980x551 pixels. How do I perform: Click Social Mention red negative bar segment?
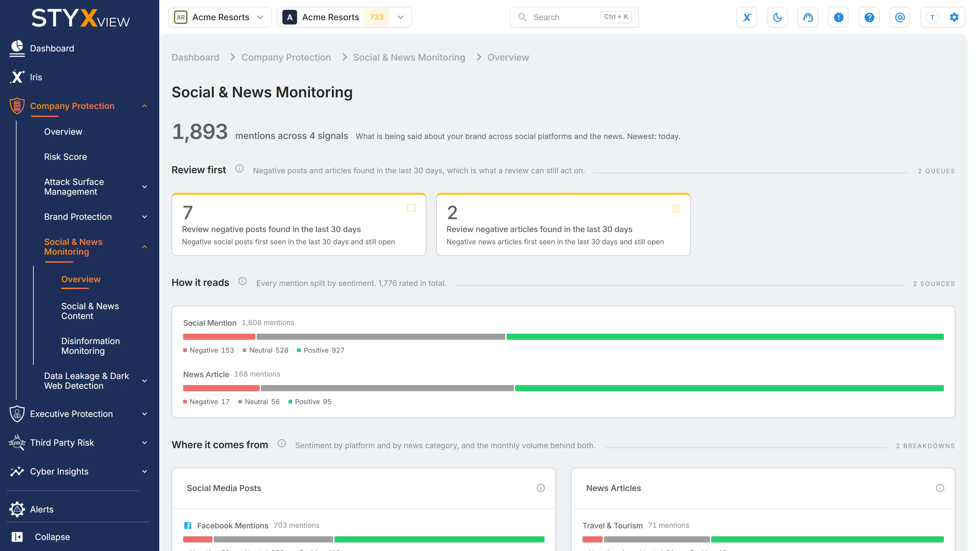coord(219,337)
